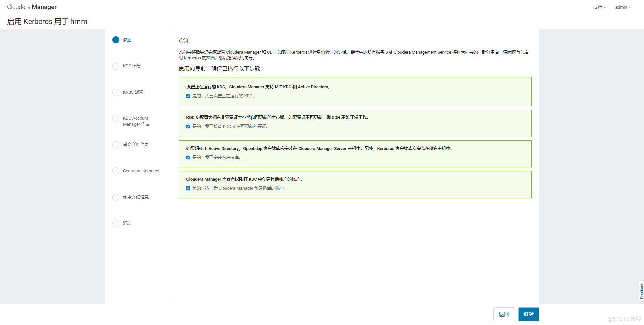Click the KDC Account Manager 凭据 step circle
The height and width of the screenshot is (325, 644).
116,118
